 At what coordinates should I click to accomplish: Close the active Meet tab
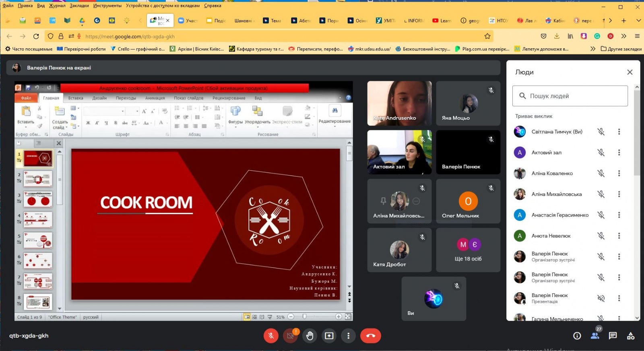click(168, 21)
